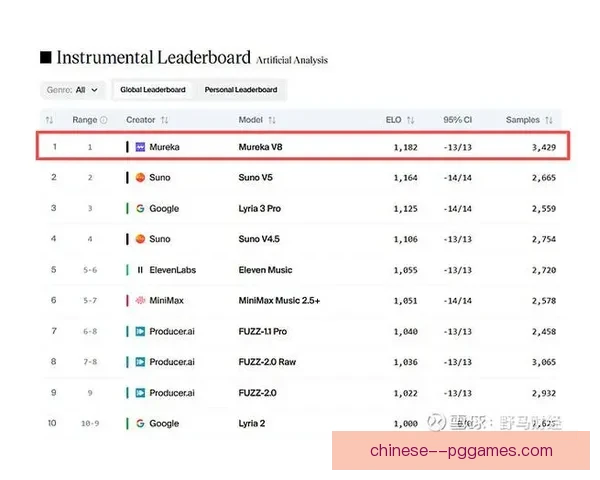Screen dimensions: 600x480
Task: Click range value 6-8
Action: tap(90, 332)
